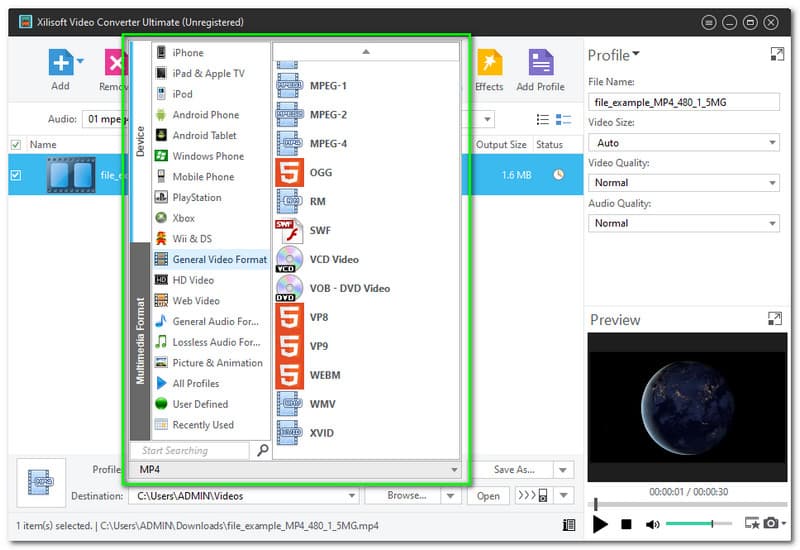Click the search magnifier icon
Image resolution: width=800 pixels, height=550 pixels.
262,451
